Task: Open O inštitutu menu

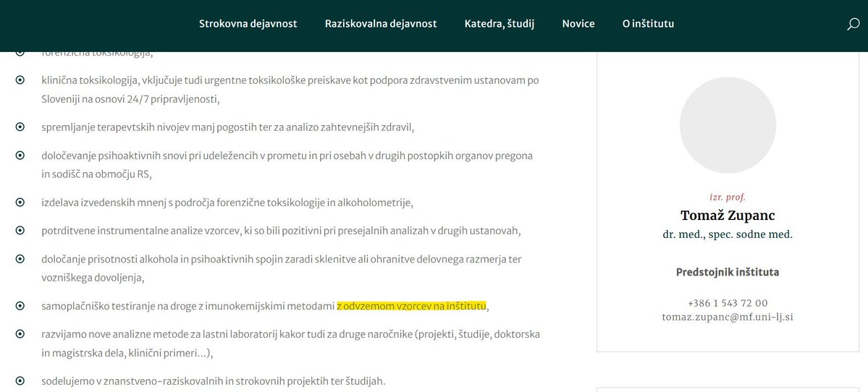Action: 648,24
